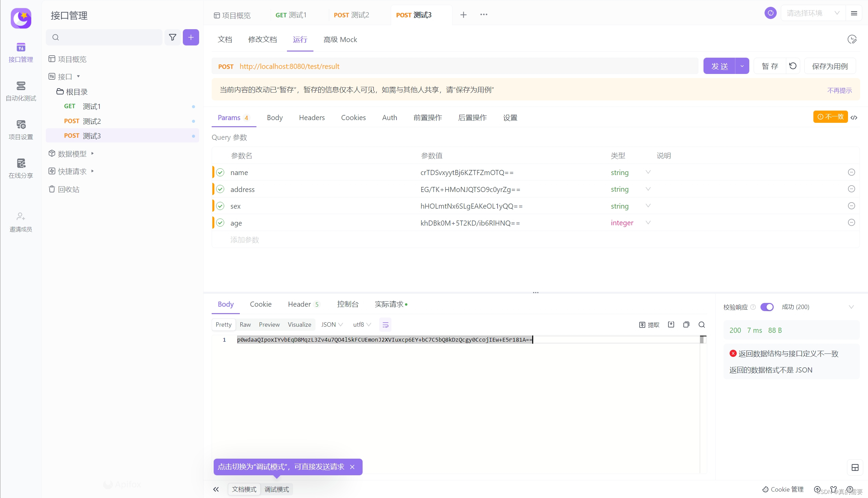Revert changes with the restore icon beside 暂存

(x=793, y=66)
